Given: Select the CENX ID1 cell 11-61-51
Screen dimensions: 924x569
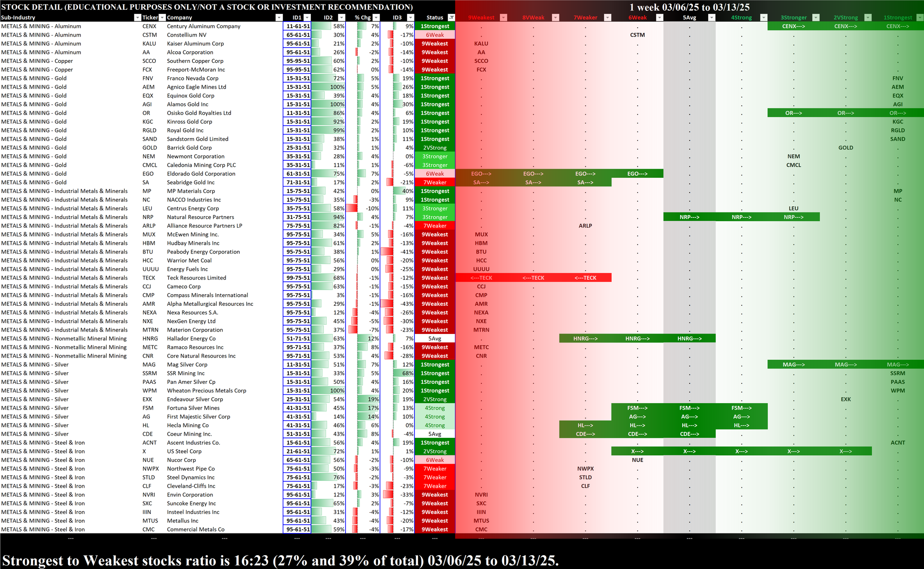Looking at the screenshot, I should pyautogui.click(x=297, y=26).
